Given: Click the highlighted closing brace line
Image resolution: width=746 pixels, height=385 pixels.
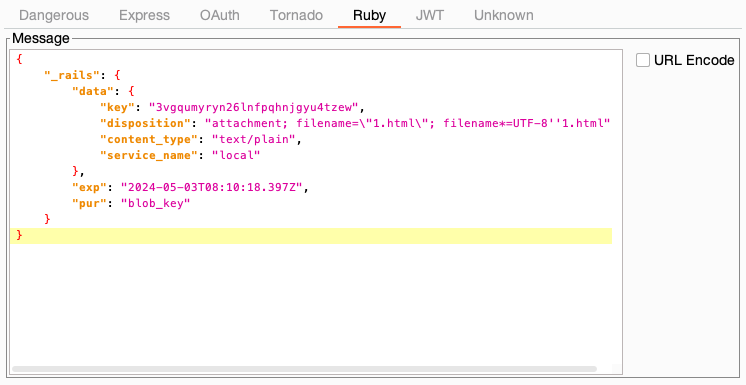Looking at the screenshot, I should (x=311, y=236).
